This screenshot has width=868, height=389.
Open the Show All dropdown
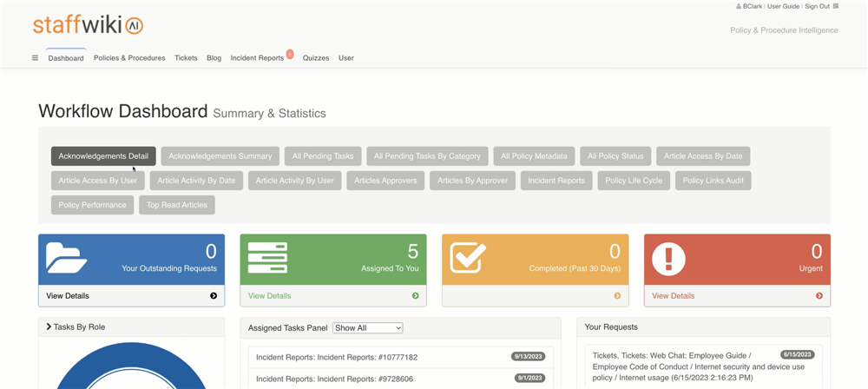(368, 328)
